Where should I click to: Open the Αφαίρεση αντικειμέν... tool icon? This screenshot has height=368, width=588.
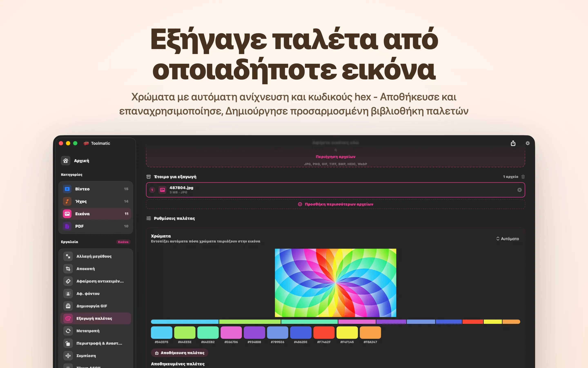[68, 281]
